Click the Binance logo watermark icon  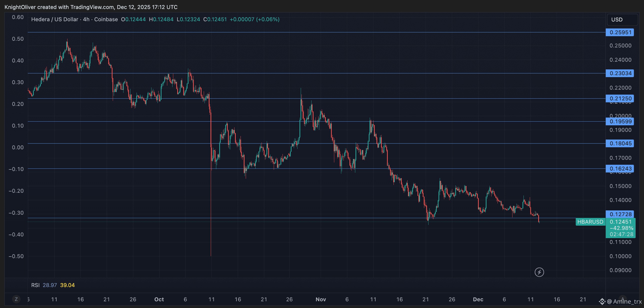tap(602, 302)
